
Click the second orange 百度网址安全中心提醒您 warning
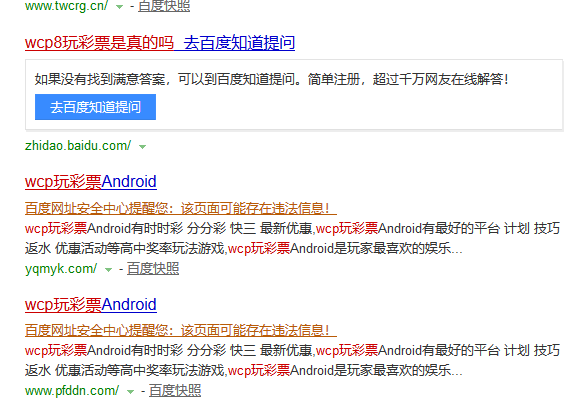(181, 331)
